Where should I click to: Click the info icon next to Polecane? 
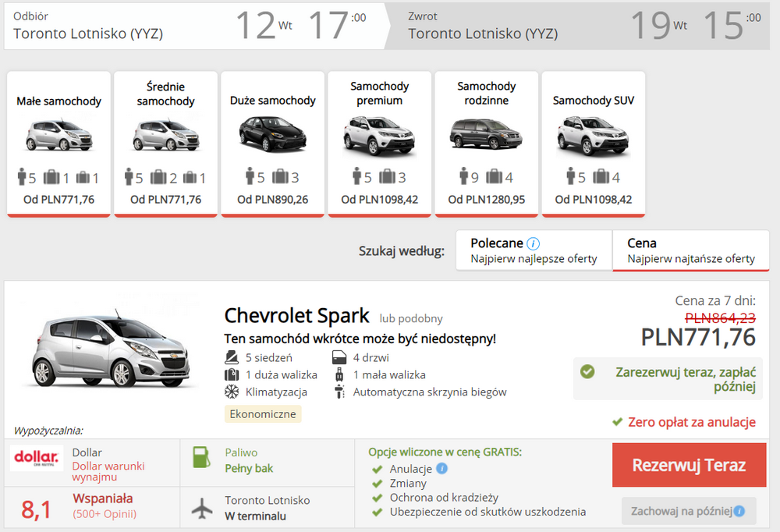[534, 243]
